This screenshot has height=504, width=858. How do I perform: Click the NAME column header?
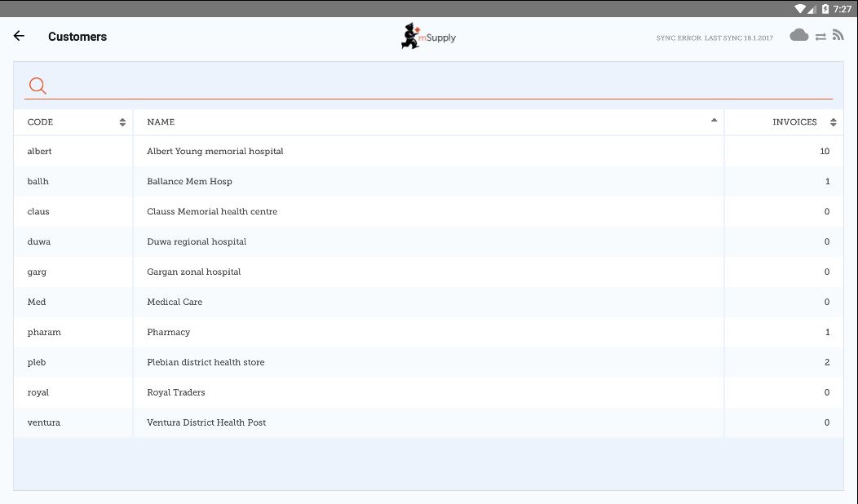coord(428,122)
